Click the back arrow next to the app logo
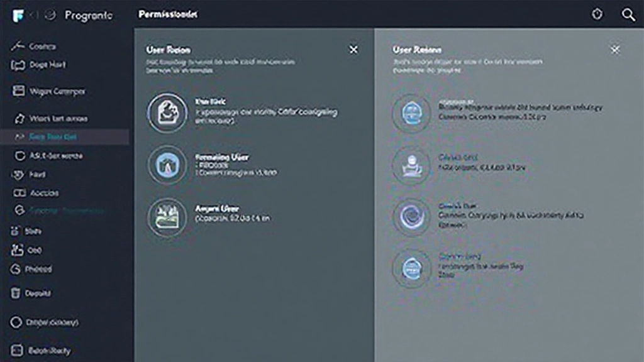The width and height of the screenshot is (644, 362). point(35,15)
